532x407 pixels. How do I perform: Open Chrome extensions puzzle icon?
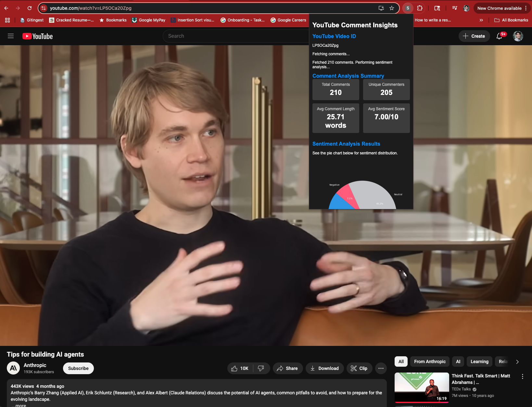[420, 8]
